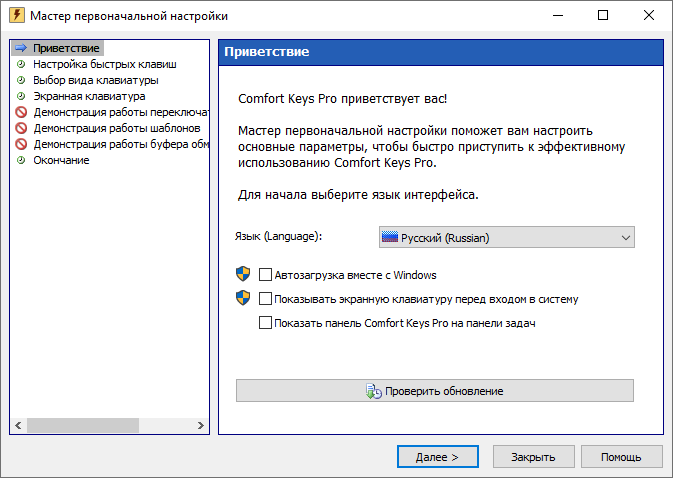This screenshot has height=478, width=673.
Task: Close the wizard window with X
Action: coord(649,15)
